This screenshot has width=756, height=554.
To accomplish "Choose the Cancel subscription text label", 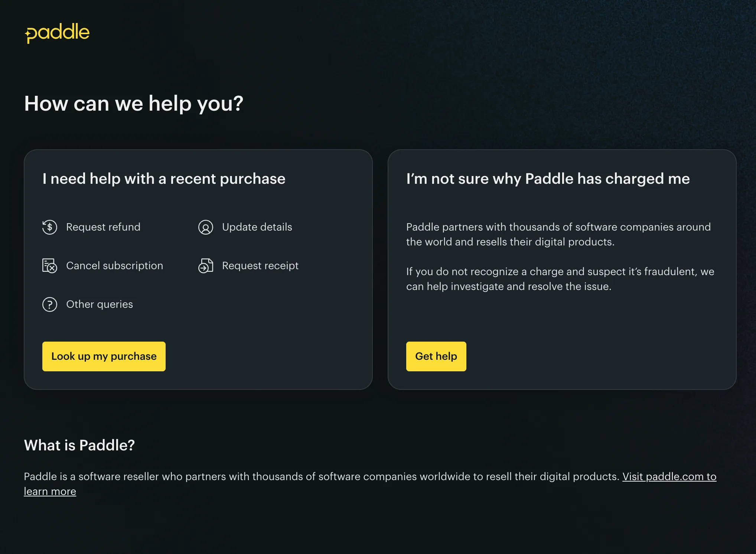I will (114, 266).
